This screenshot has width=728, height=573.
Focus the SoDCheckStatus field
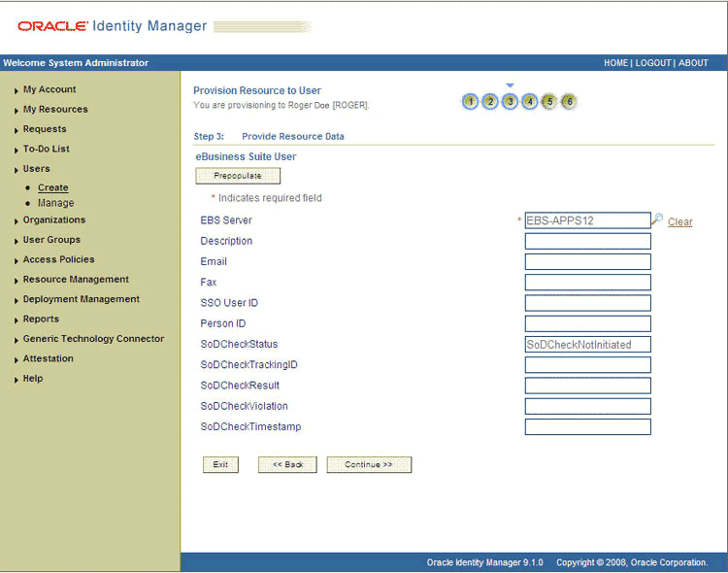click(x=588, y=345)
